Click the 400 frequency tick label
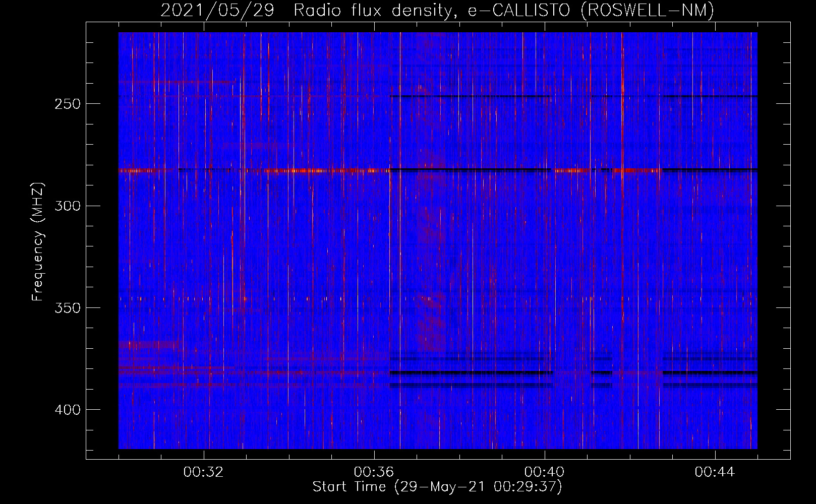The height and width of the screenshot is (504, 816). point(67,409)
